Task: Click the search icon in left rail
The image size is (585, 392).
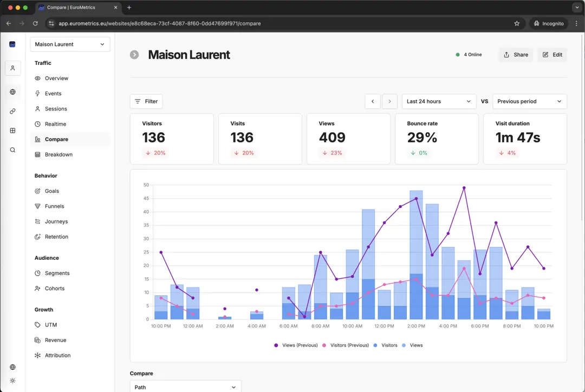Action: (12, 150)
